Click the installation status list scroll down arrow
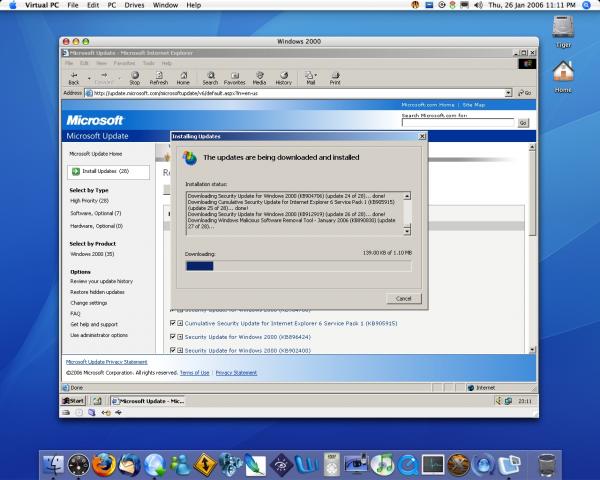The image size is (600, 480). pos(407,231)
